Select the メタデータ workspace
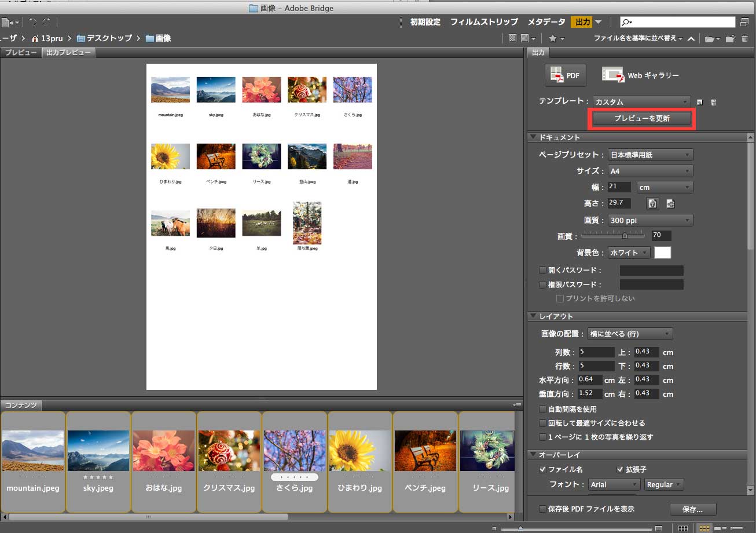756x533 pixels. [x=546, y=22]
